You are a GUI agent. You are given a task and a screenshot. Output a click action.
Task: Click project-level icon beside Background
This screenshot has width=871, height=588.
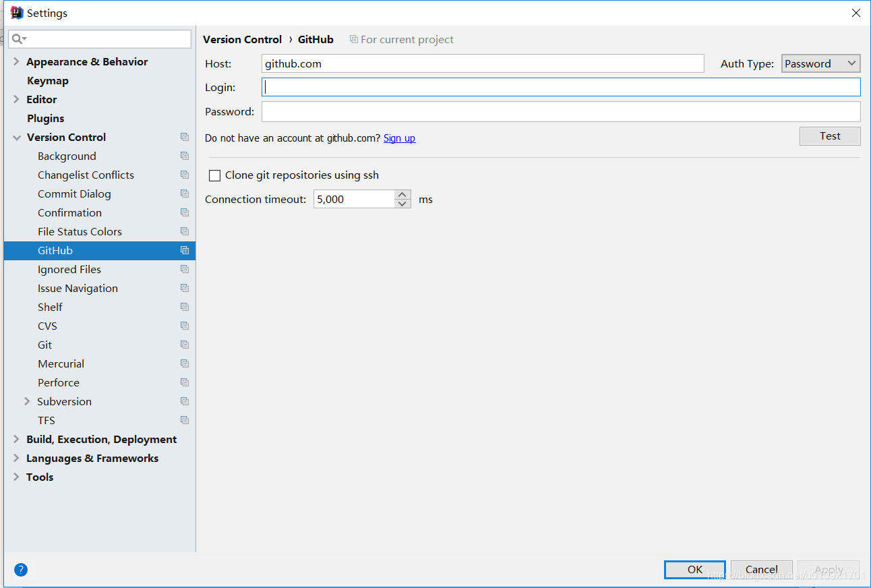coord(185,156)
